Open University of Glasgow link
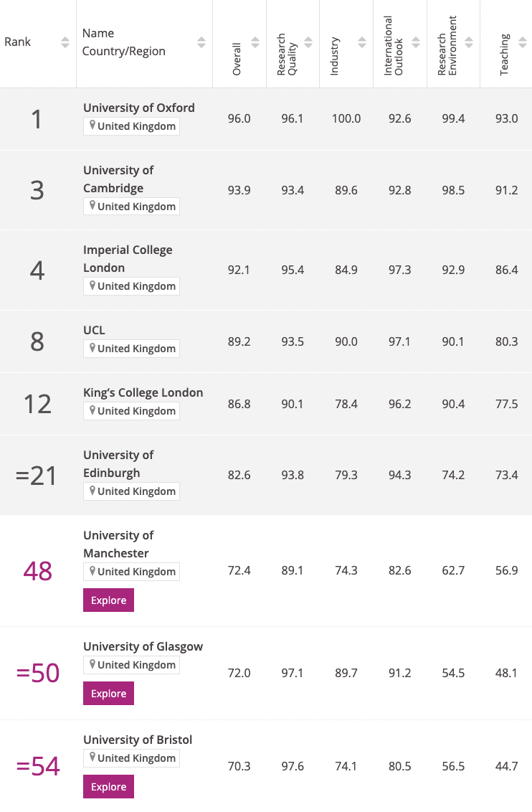 pyautogui.click(x=143, y=646)
